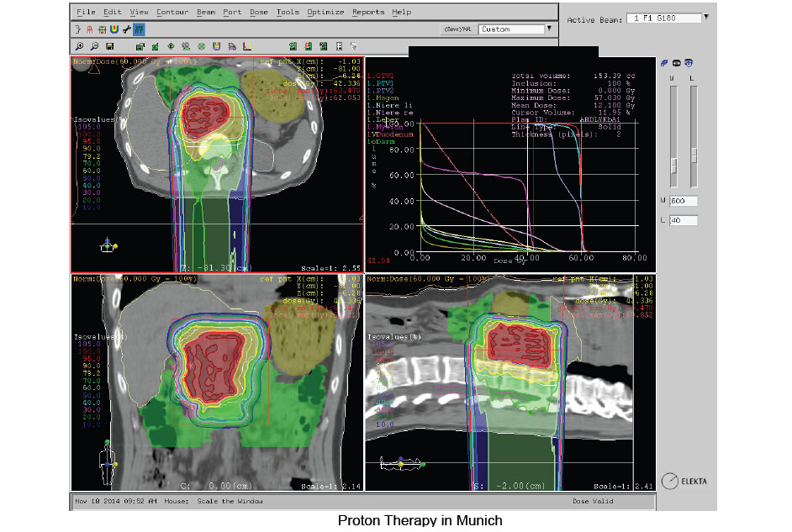Click the (Save)VOL button

(457, 29)
